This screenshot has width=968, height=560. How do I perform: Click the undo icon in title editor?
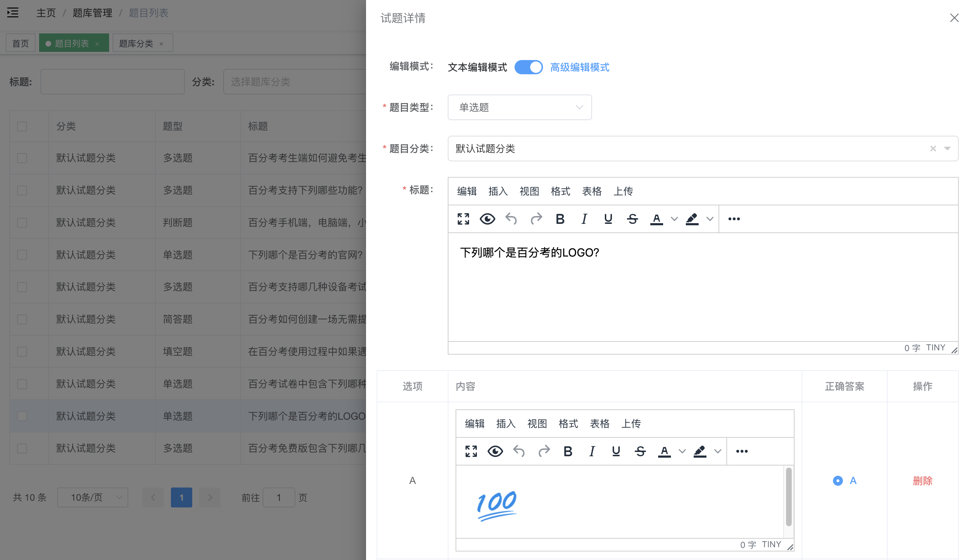511,219
